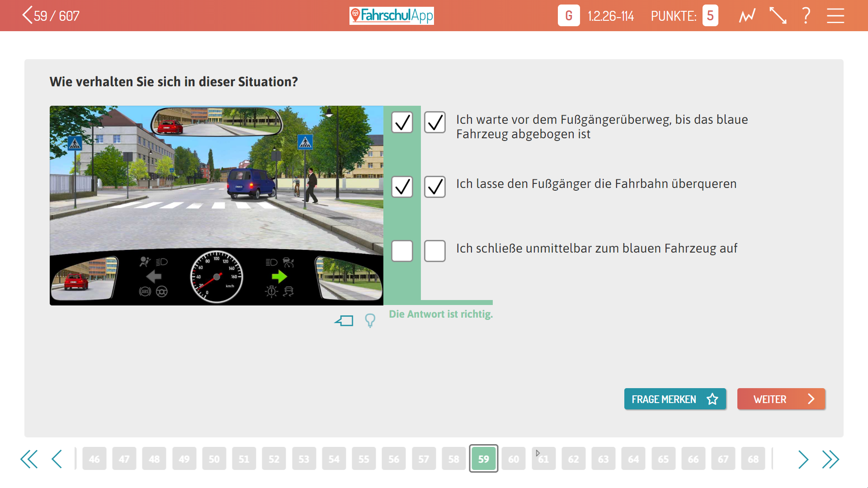Screen dimensions: 868x488
Task: Click the lightbulb hint icon
Action: 370,320
